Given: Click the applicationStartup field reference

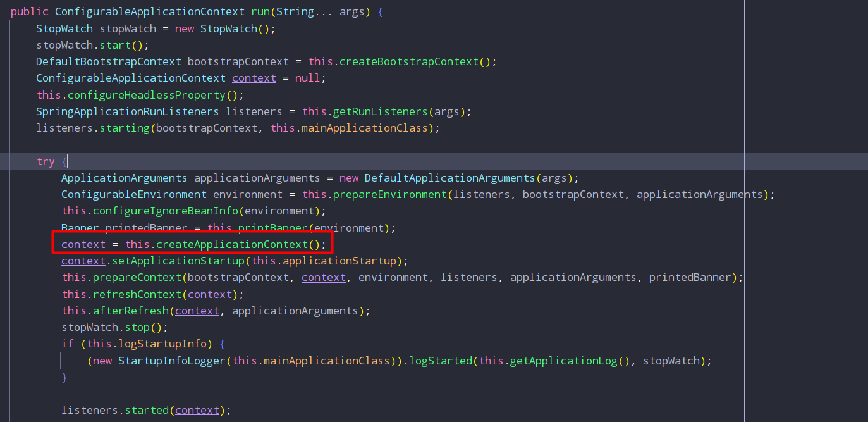Looking at the screenshot, I should 339,261.
